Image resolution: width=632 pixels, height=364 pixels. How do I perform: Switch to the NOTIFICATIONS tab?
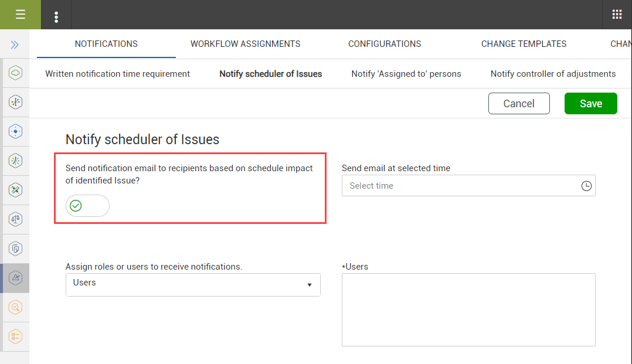107,44
